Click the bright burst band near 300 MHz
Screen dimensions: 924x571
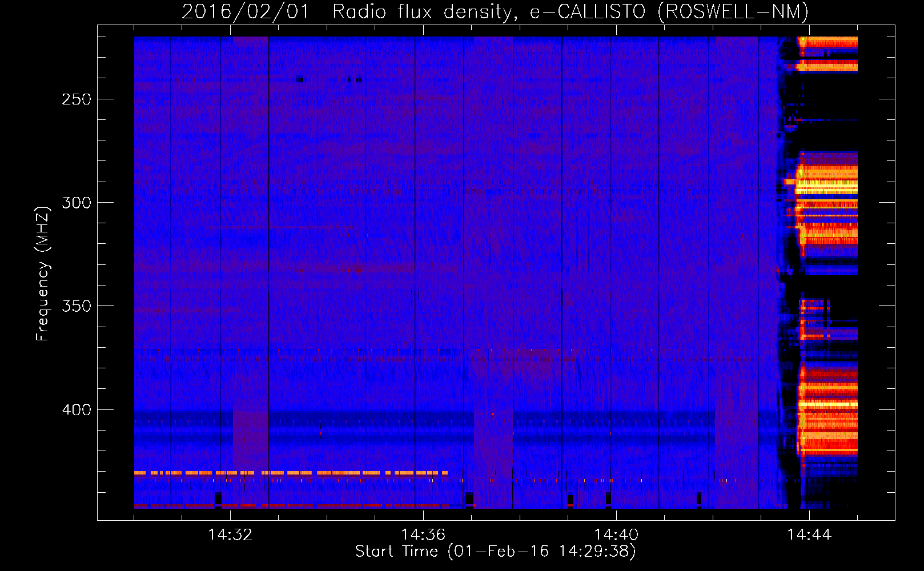(x=827, y=203)
